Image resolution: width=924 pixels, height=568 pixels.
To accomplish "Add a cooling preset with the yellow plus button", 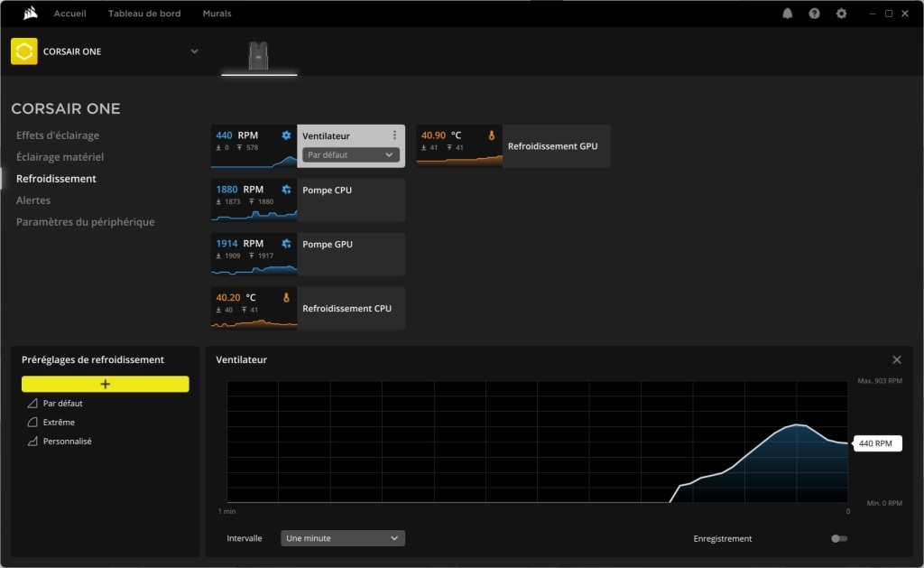I will click(x=105, y=383).
